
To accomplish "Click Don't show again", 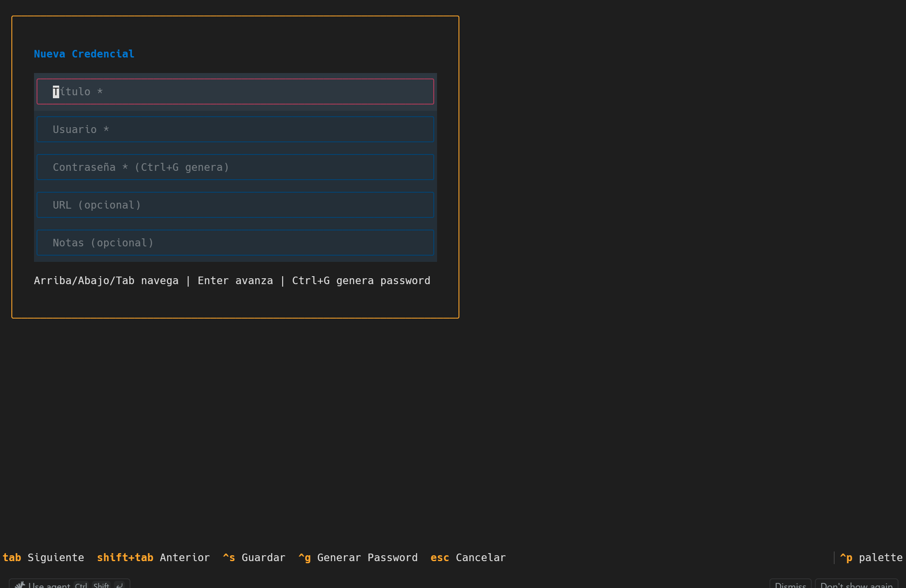I will click(856, 584).
